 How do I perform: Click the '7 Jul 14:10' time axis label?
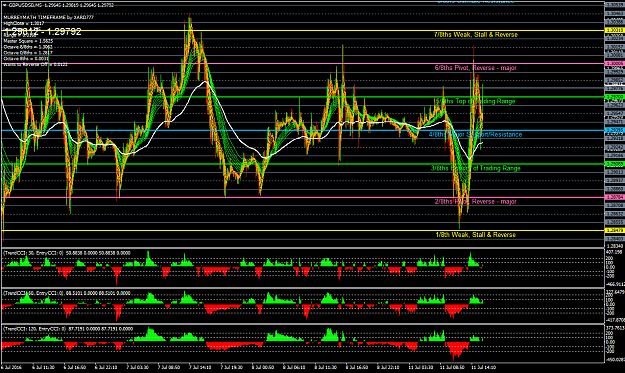[x=200, y=367]
